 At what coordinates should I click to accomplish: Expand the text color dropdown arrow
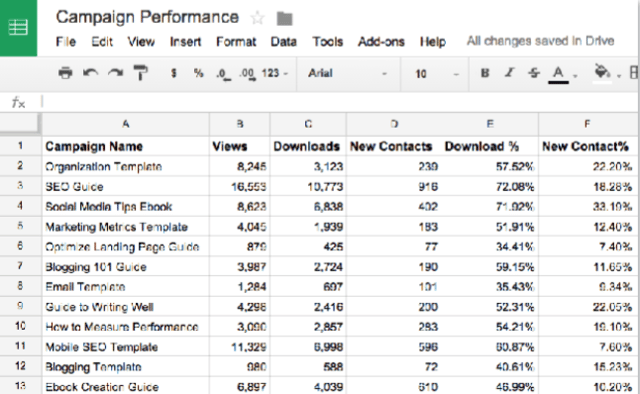(x=576, y=76)
